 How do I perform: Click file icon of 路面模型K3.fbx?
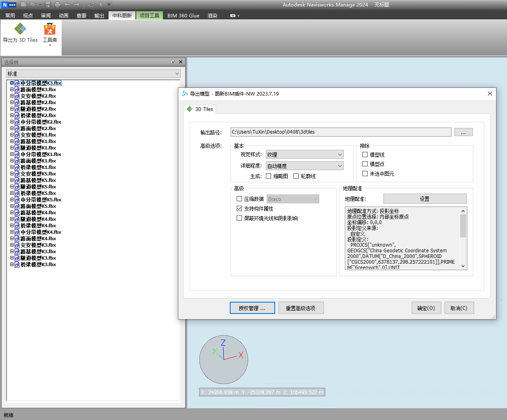tap(17, 90)
